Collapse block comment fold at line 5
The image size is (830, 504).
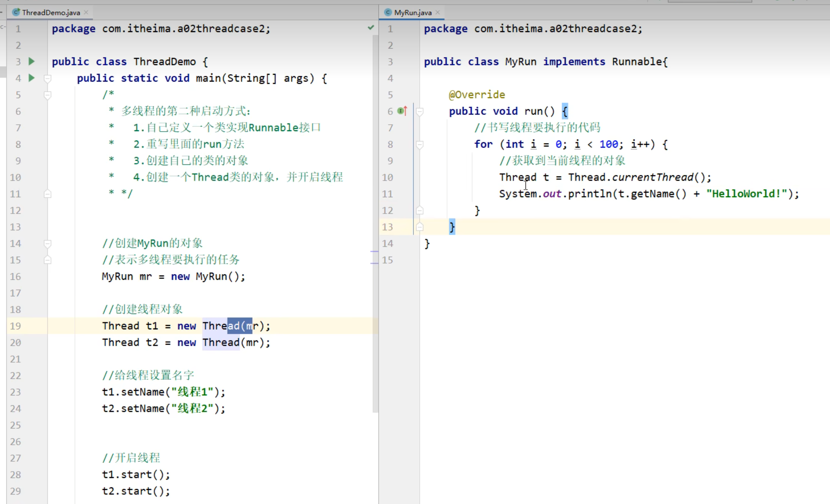tap(47, 95)
